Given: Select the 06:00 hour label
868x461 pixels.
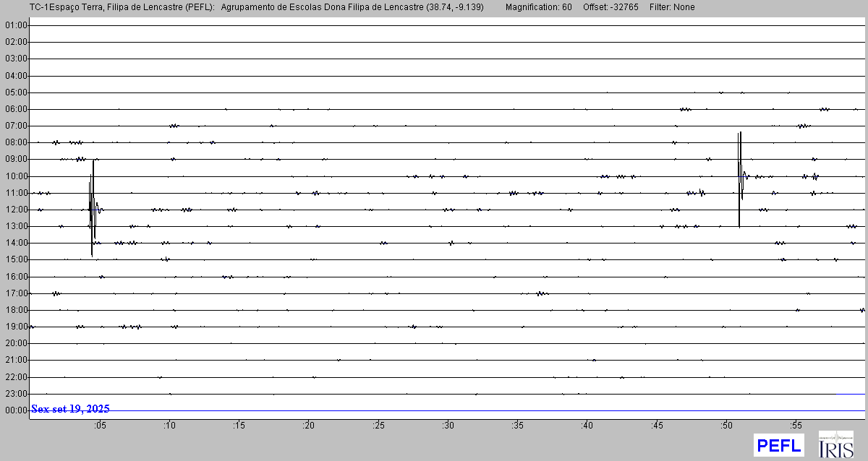Looking at the screenshot, I should click(15, 109).
